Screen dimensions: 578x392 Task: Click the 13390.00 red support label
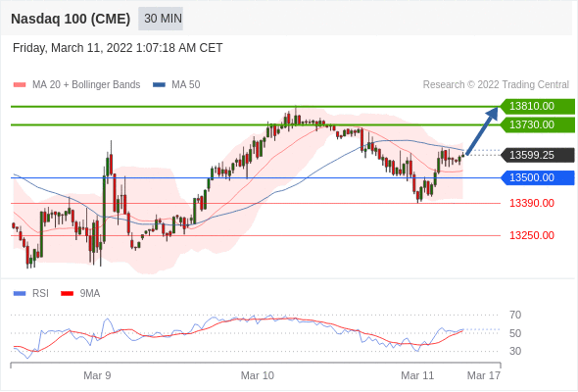pyautogui.click(x=532, y=203)
